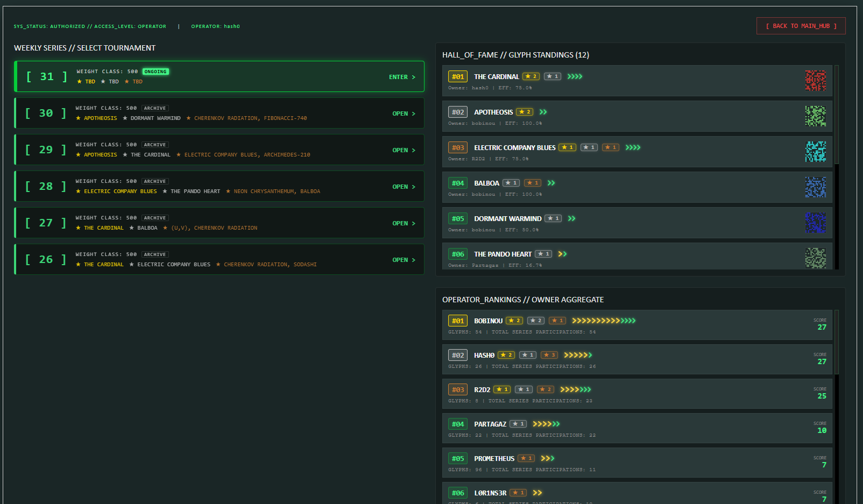
Task: Click the Balboa glyph name in Hall of Fame
Action: tap(486, 183)
